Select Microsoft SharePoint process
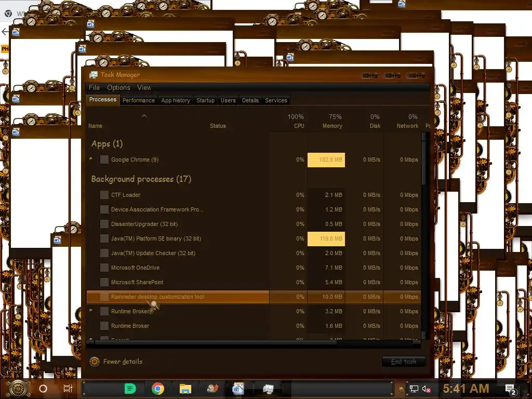Screen dimensions: 532x399 [254, 282]
